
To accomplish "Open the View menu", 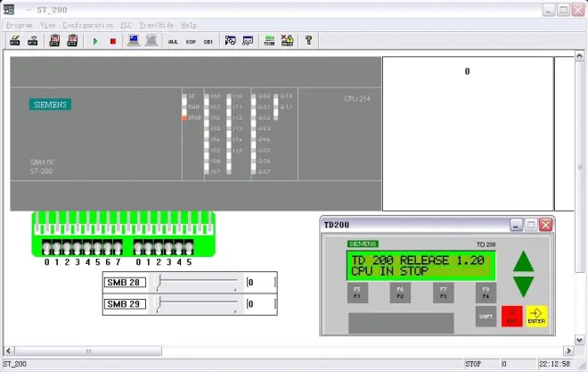I will click(47, 25).
